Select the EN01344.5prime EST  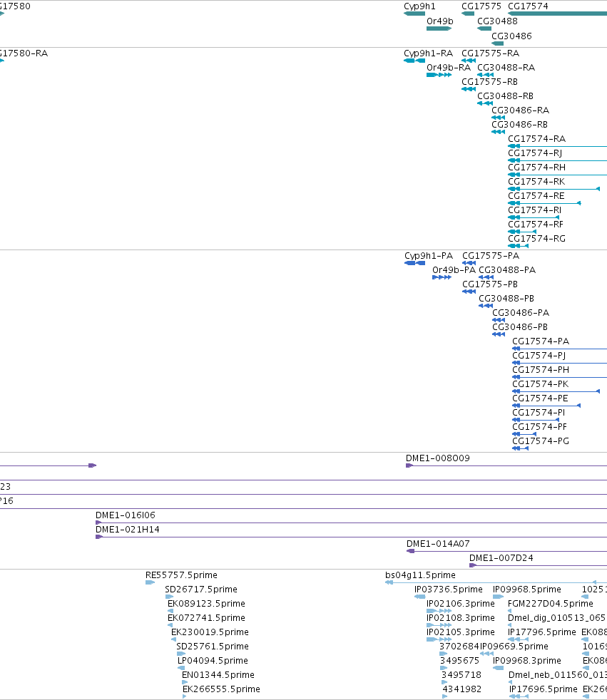[x=185, y=683]
